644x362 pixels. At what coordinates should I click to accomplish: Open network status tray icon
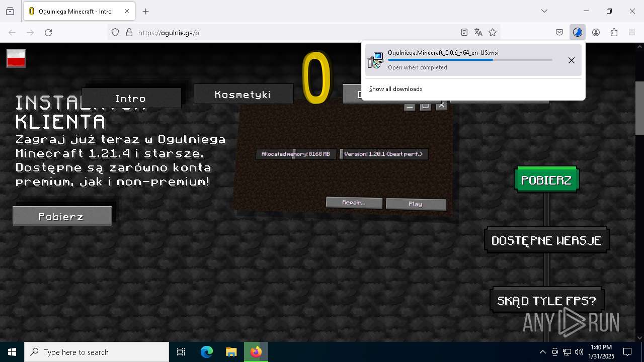[x=567, y=352]
